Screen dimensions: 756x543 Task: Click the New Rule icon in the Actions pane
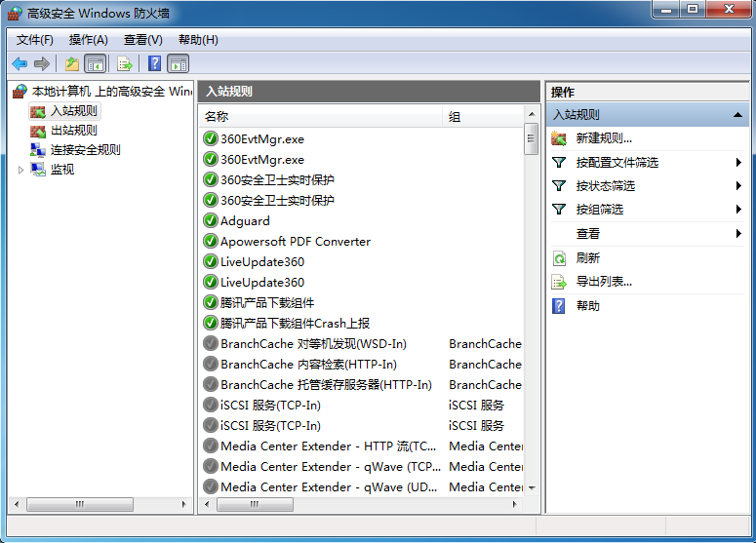pyautogui.click(x=559, y=138)
